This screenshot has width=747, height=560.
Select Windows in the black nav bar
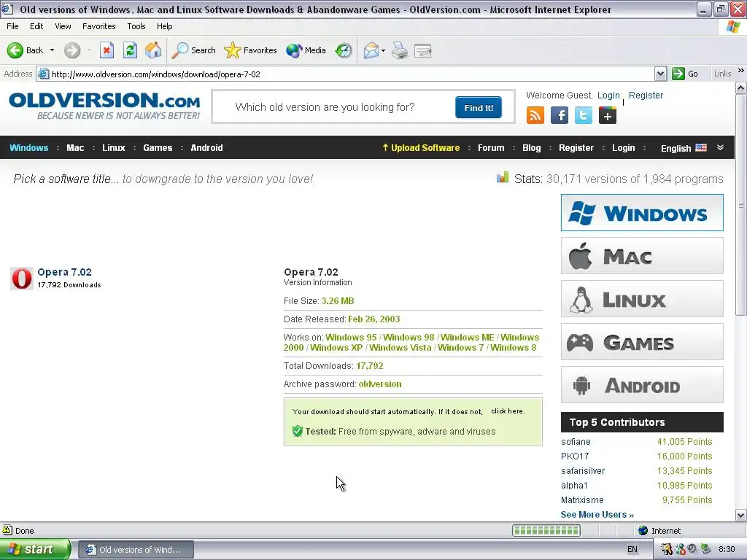pos(29,147)
